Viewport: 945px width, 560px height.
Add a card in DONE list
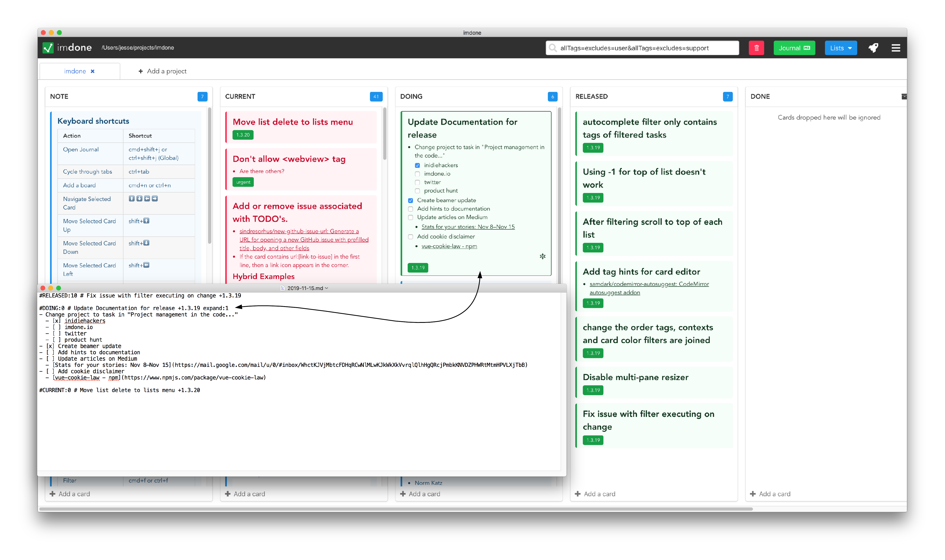pyautogui.click(x=770, y=494)
